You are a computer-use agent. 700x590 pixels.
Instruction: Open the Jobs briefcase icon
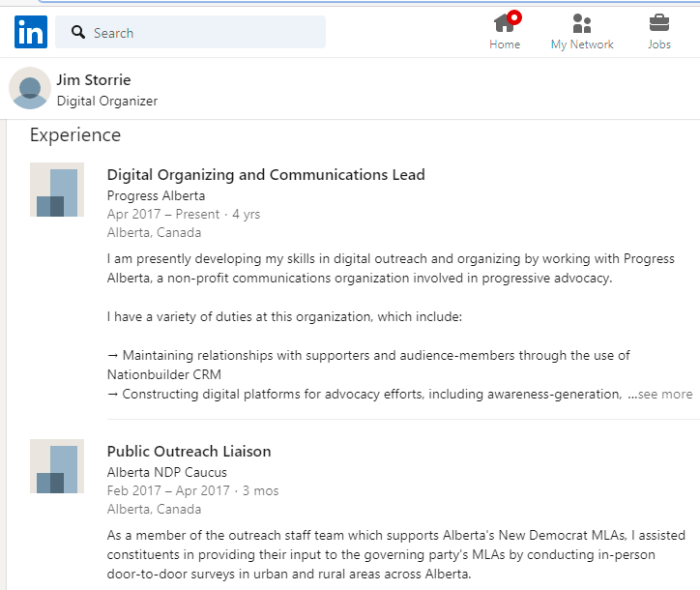click(659, 23)
